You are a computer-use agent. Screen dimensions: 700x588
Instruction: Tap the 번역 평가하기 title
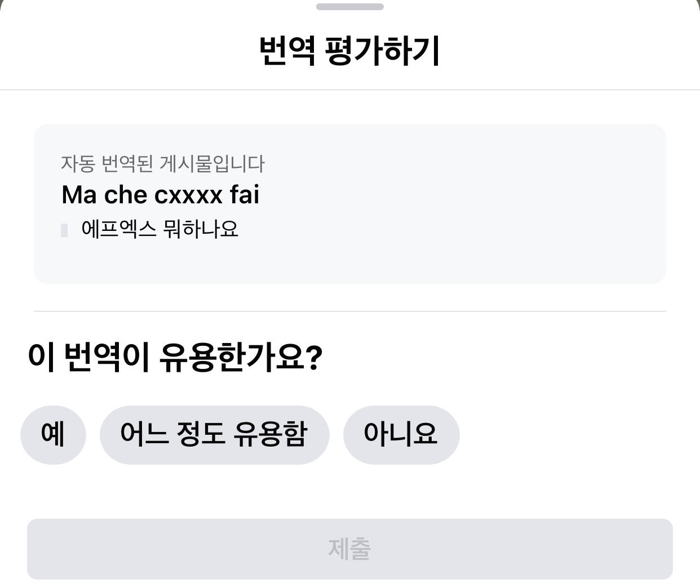pos(349,51)
